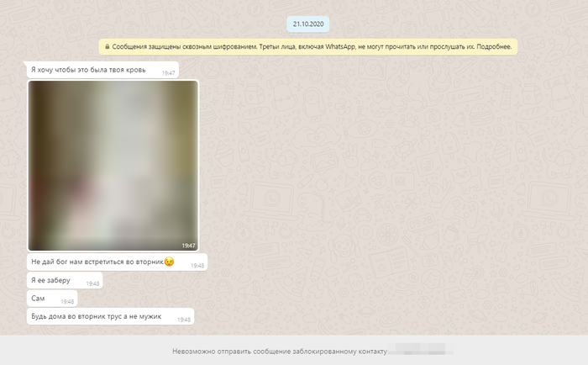
Task: Select message "Я хочу чтобы это была твоя кровь"
Action: tap(102, 70)
